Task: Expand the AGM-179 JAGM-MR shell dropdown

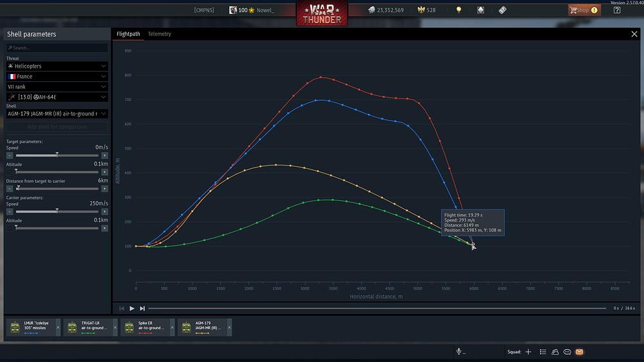Action: click(57, 114)
